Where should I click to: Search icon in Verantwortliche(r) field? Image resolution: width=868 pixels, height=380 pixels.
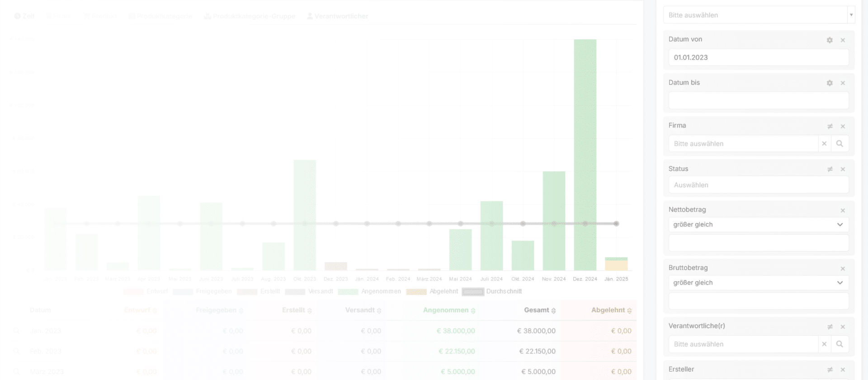[x=840, y=344]
